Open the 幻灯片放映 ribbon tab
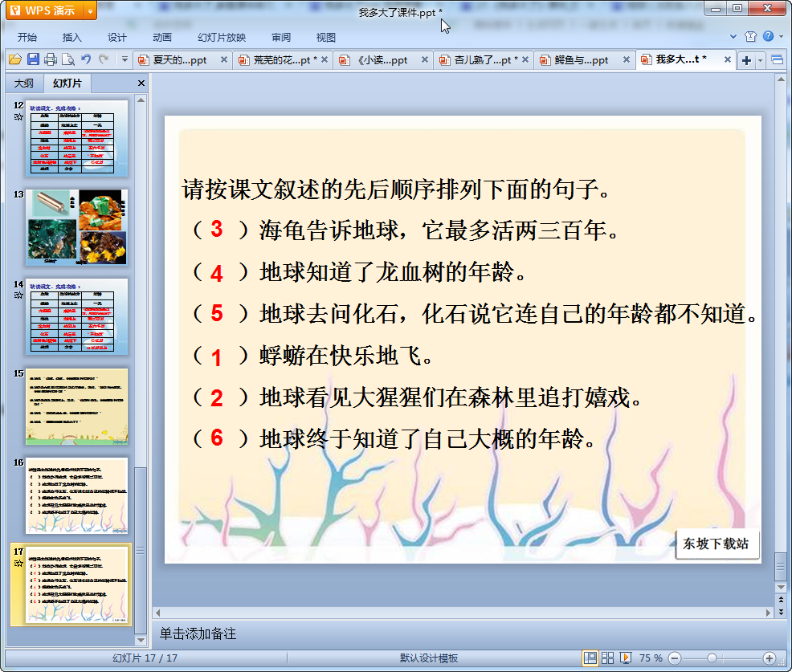Viewport: 792px width, 672px height. coord(222,38)
